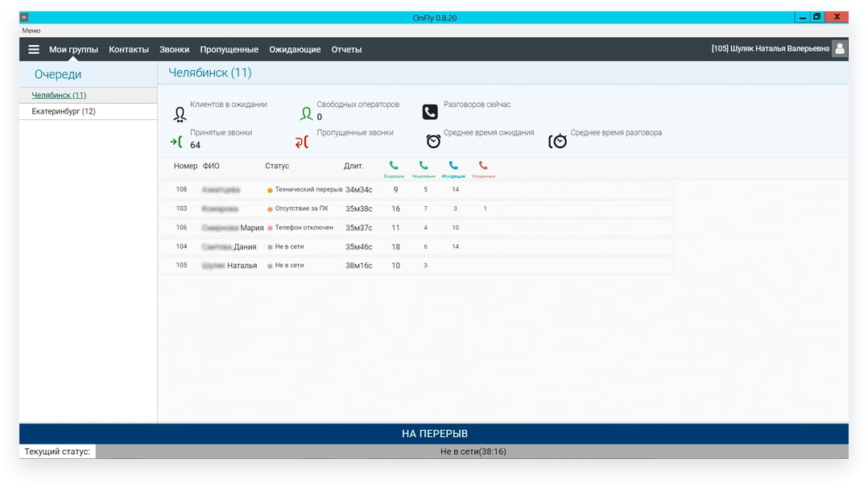Click the Разговоров сейчас label
Viewport: 868px width, 487px height.
477,104
